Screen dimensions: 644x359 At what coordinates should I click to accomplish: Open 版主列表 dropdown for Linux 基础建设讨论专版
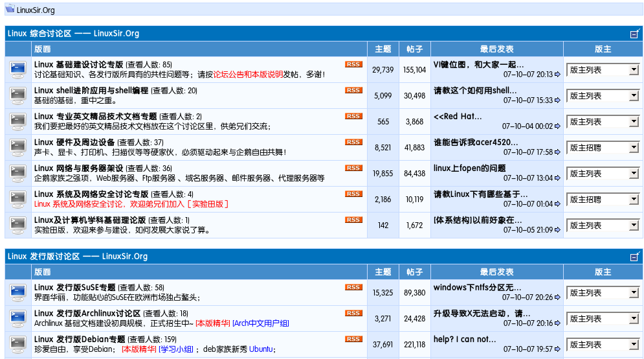[x=603, y=70]
